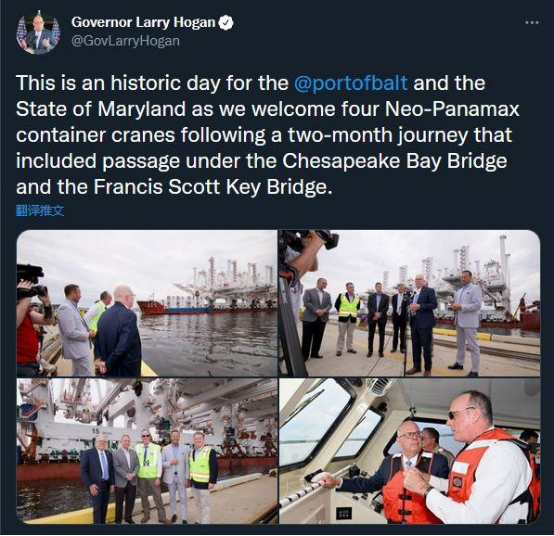Open the @GovLarryHogan handle link
This screenshot has height=536, width=554.
pyautogui.click(x=125, y=41)
